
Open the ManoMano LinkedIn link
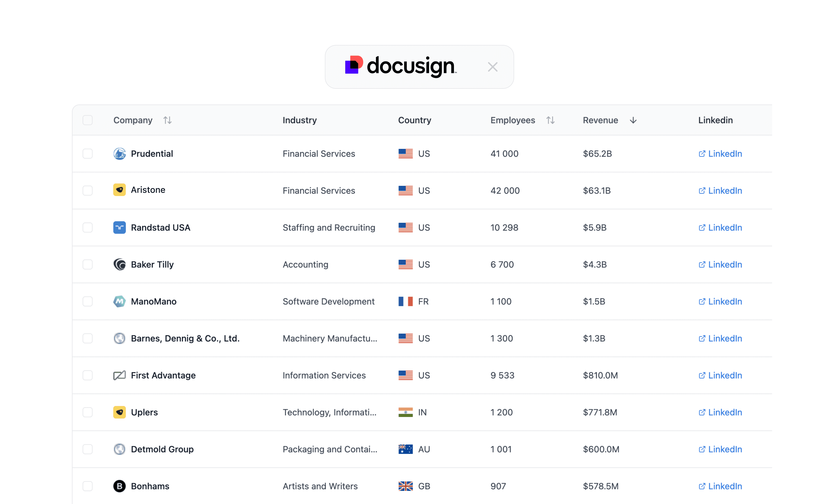(x=720, y=301)
